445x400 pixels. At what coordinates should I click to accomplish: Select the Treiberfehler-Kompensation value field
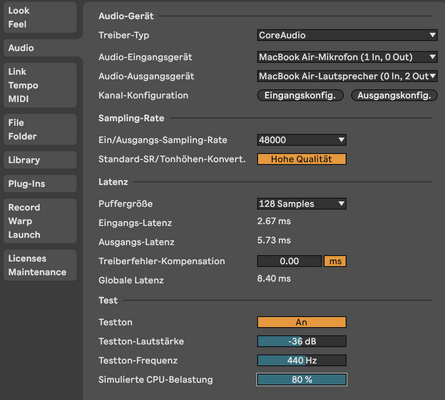[x=289, y=261]
